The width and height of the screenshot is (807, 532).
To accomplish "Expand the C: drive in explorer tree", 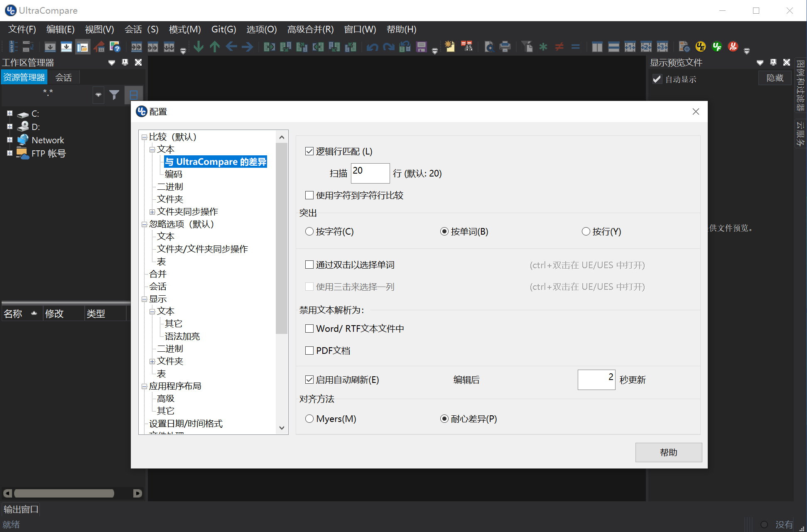I will click(x=10, y=113).
